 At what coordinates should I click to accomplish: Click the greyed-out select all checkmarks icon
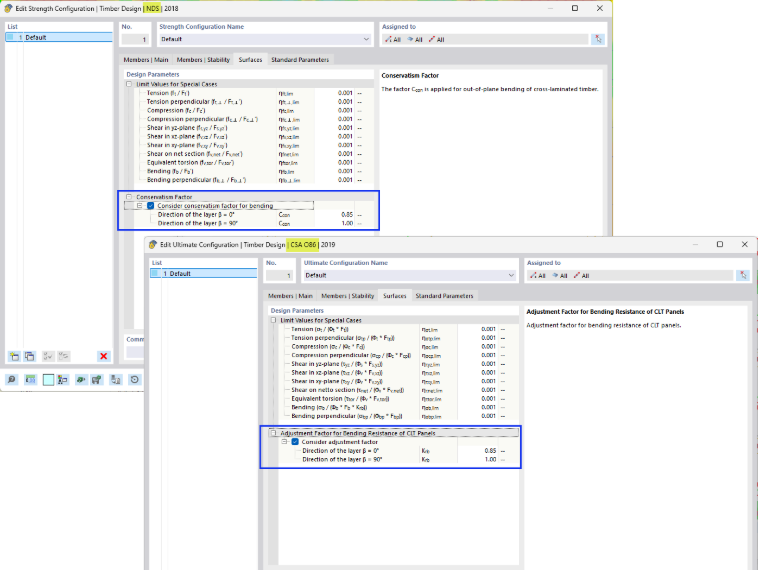click(x=48, y=356)
